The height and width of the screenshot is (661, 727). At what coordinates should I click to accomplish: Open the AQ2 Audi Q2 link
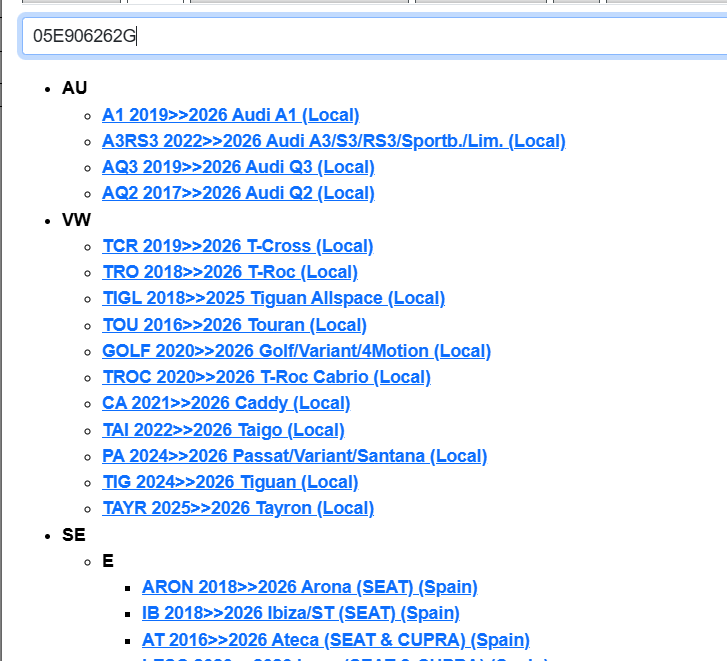[x=238, y=193]
